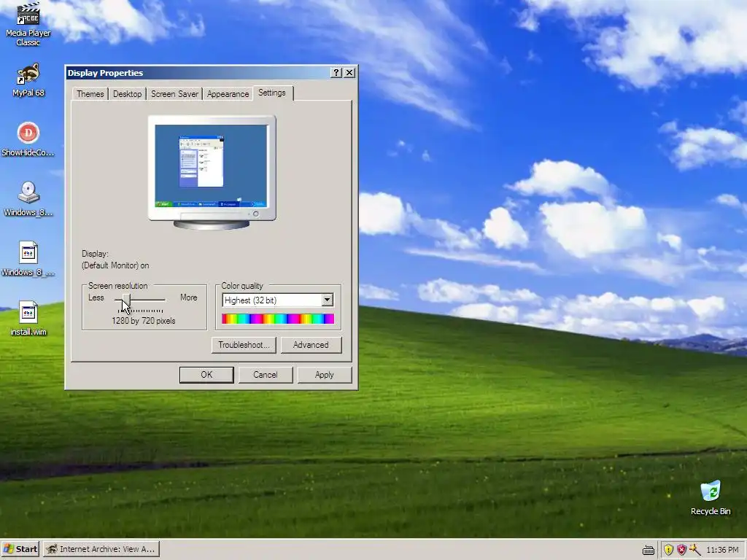Select the Recycle Bin icon
This screenshot has width=747, height=560.
[711, 498]
